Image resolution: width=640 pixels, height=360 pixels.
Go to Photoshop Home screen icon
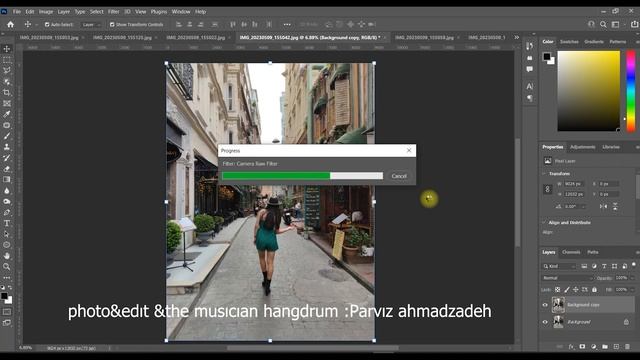(x=10, y=24)
